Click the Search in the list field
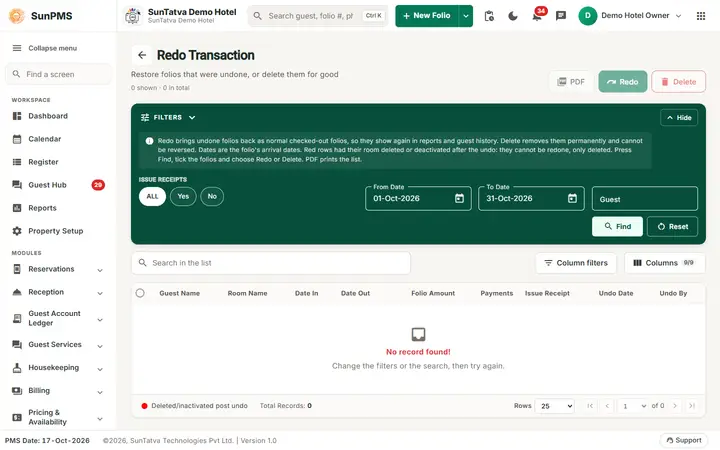Viewport: 720px width, 450px height. (x=271, y=263)
